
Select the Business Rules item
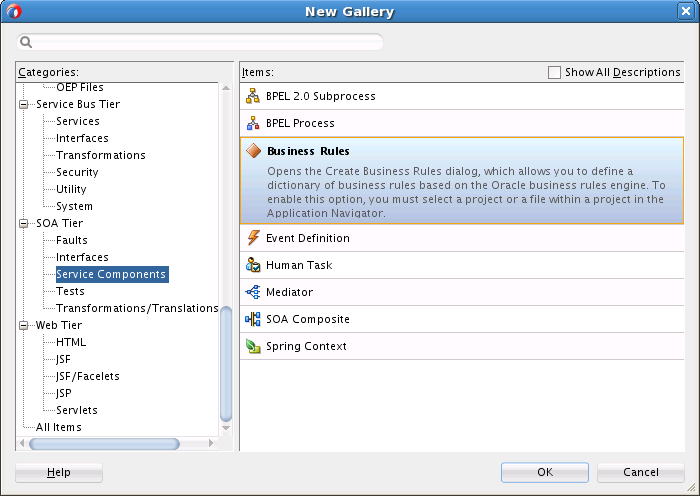click(x=462, y=180)
